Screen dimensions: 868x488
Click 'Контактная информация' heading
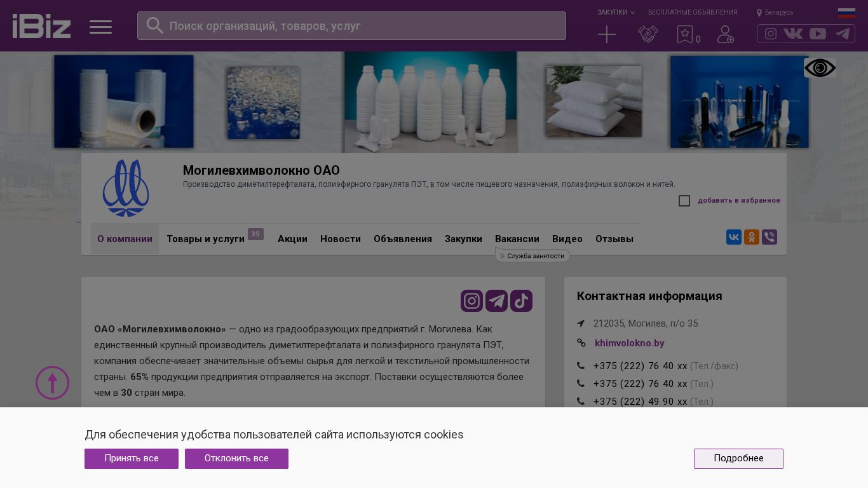click(649, 296)
